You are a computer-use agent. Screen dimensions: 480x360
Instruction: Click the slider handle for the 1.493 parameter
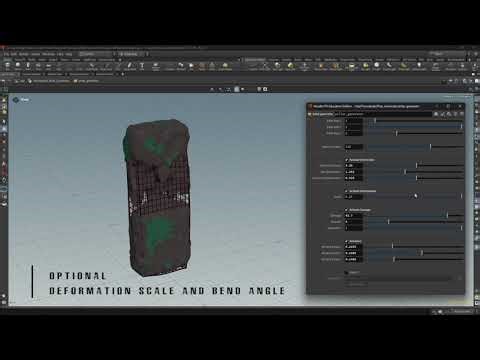405,172
